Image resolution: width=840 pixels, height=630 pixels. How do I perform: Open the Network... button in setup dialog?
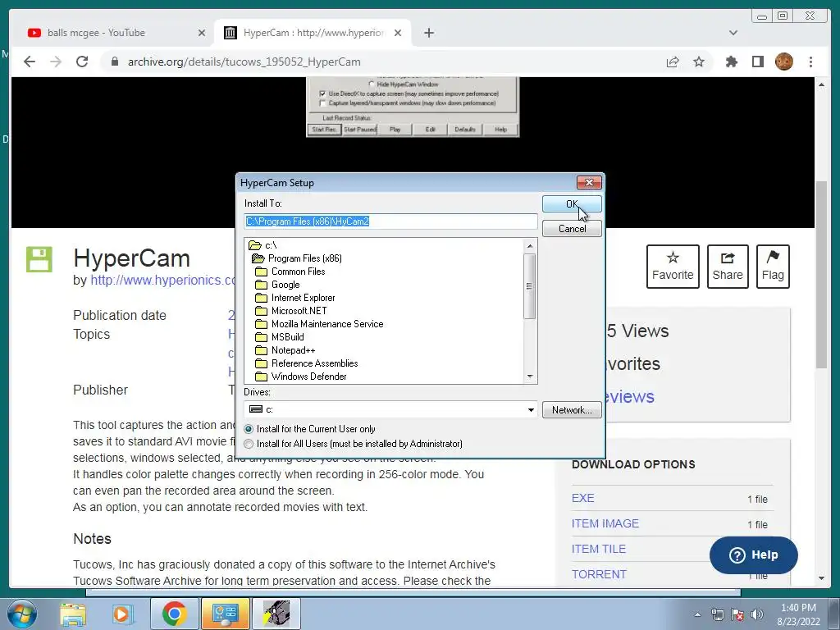(572, 410)
